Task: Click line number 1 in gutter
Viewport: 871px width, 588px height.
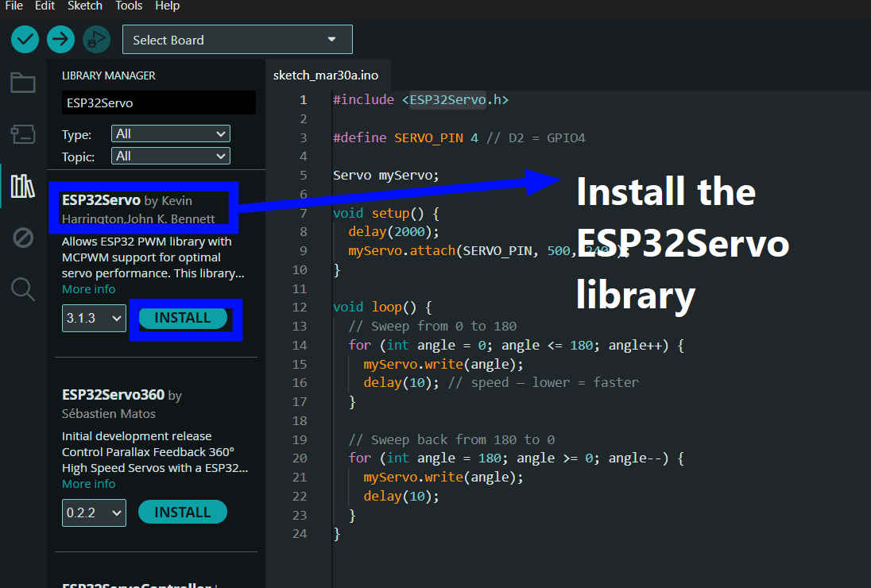Action: (303, 100)
